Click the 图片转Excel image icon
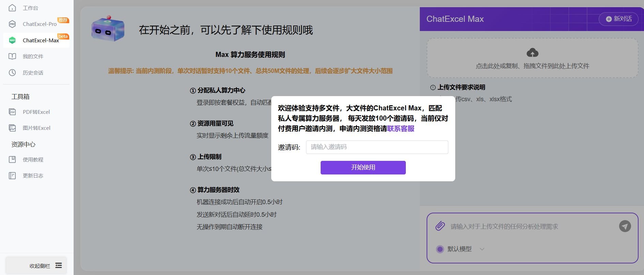The image size is (644, 275). coord(13,128)
